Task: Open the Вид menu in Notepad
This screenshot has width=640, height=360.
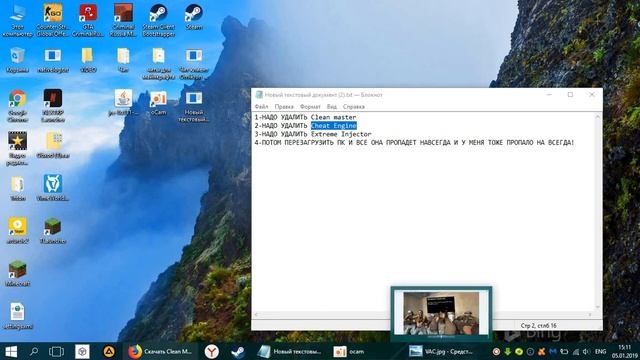Action: pos(331,107)
